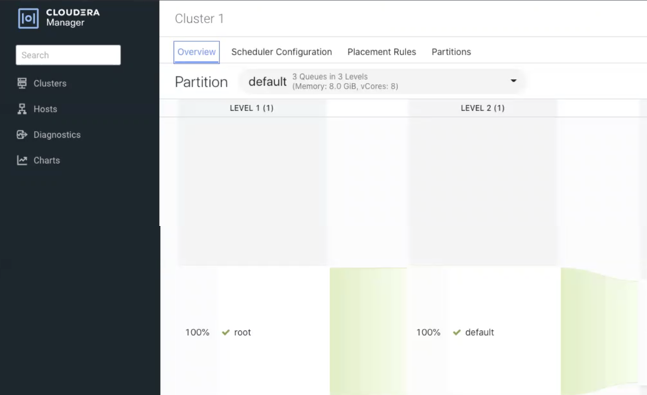
Task: Click the green checkmark beside default queue
Action: pos(457,332)
